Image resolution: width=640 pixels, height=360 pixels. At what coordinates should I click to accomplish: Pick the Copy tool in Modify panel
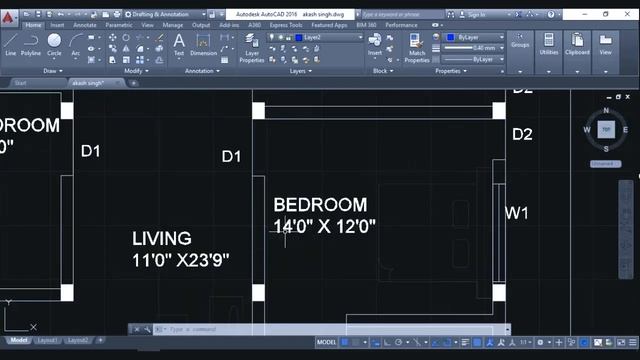point(113,49)
